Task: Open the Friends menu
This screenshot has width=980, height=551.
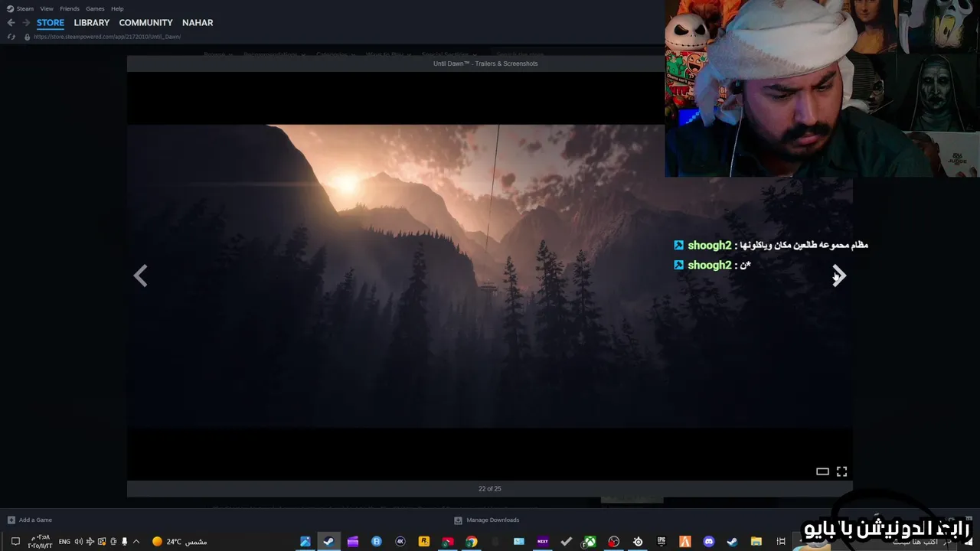Action: tap(70, 8)
